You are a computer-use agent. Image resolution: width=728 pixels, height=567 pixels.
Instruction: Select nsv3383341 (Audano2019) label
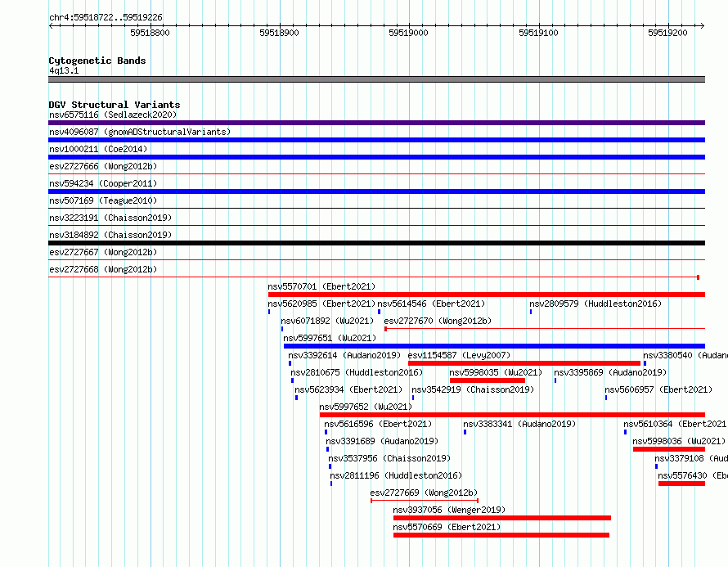(519, 424)
